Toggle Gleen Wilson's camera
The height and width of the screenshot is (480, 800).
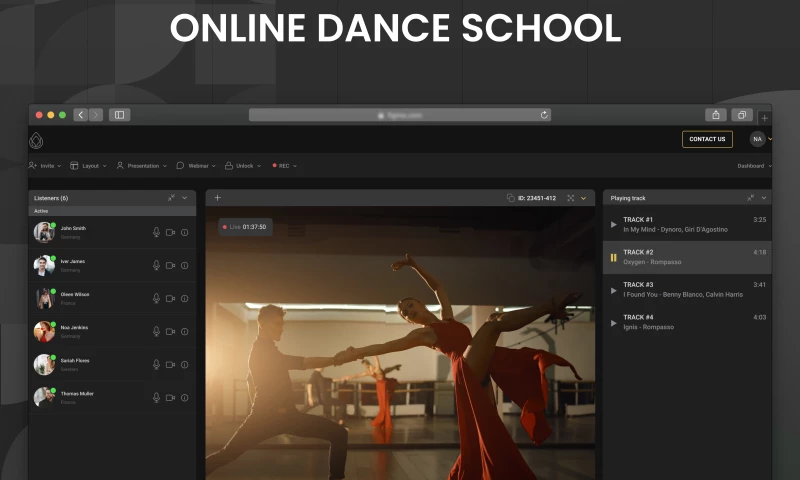(170, 299)
